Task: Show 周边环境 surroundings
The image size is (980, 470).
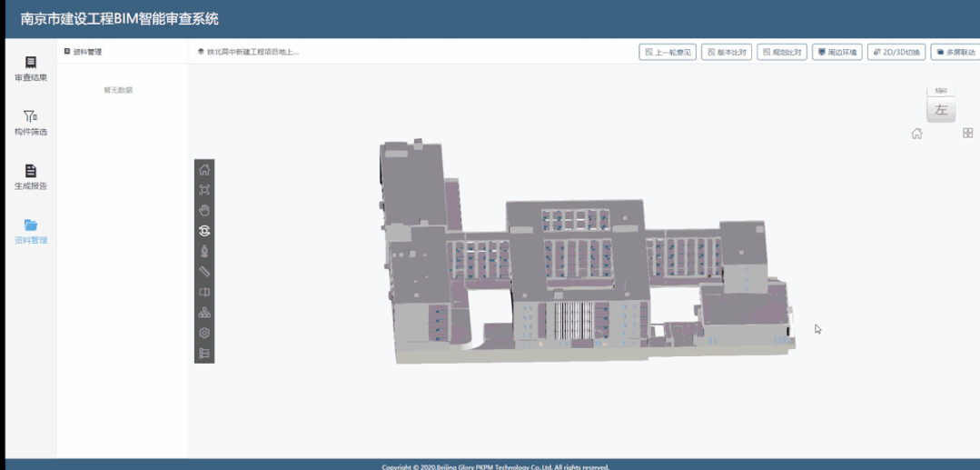Action: click(837, 52)
